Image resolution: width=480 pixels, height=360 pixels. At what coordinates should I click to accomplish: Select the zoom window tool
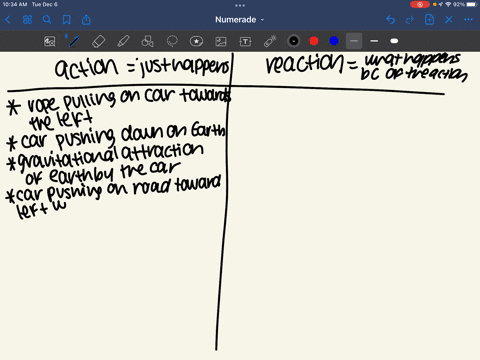50,41
